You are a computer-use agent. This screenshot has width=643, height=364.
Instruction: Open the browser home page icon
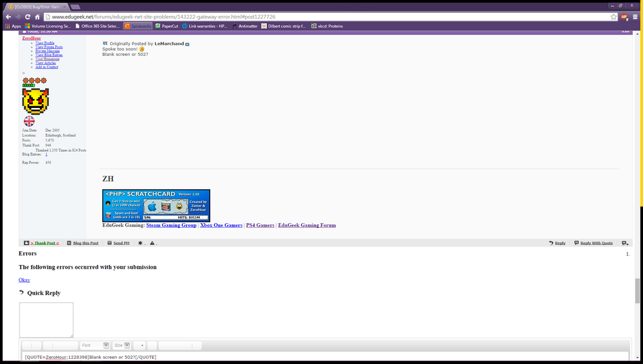(x=37, y=17)
